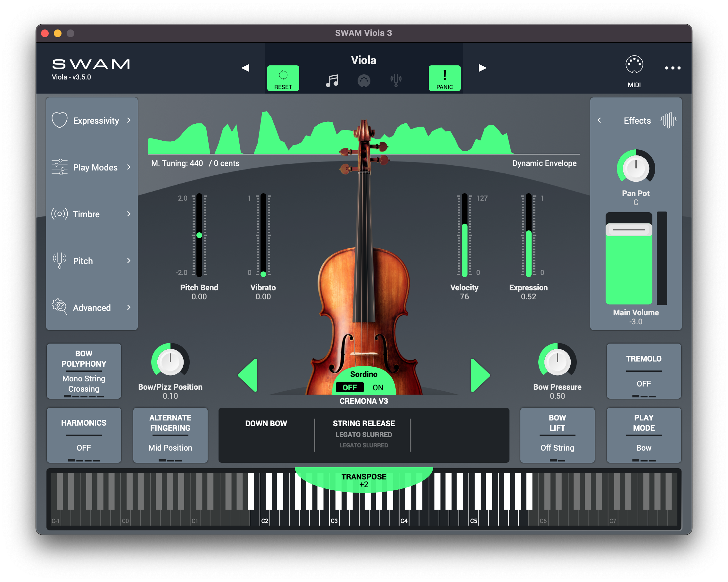Click the Expressivity heart icon
This screenshot has height=582, width=728.
coord(59,120)
